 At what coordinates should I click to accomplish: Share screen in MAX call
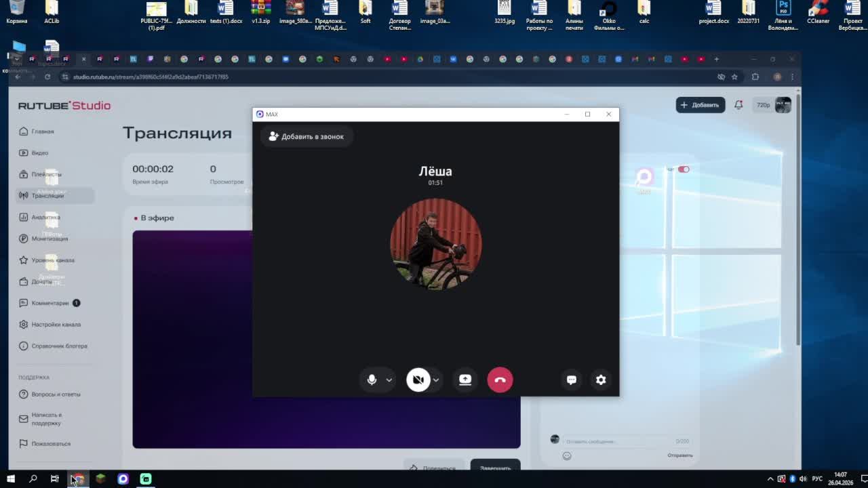tap(465, 380)
